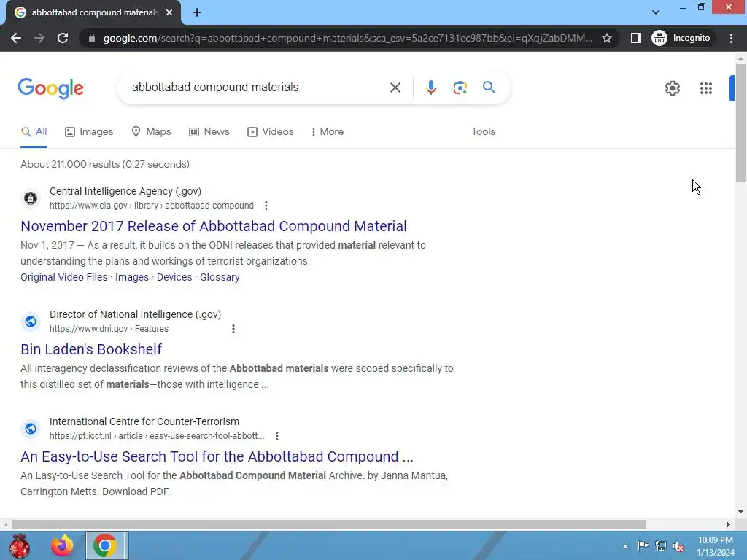Image resolution: width=747 pixels, height=560 pixels.
Task: Click the CIA site favicon
Action: 31,198
